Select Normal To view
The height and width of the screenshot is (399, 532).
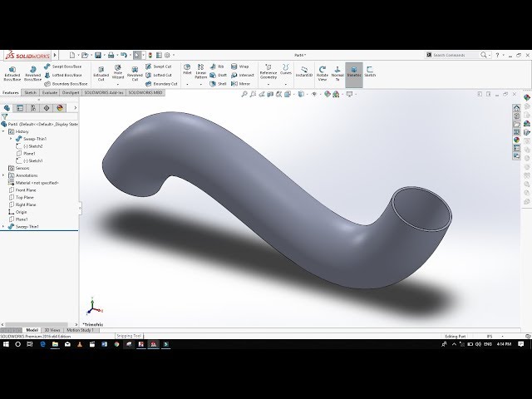(x=337, y=73)
